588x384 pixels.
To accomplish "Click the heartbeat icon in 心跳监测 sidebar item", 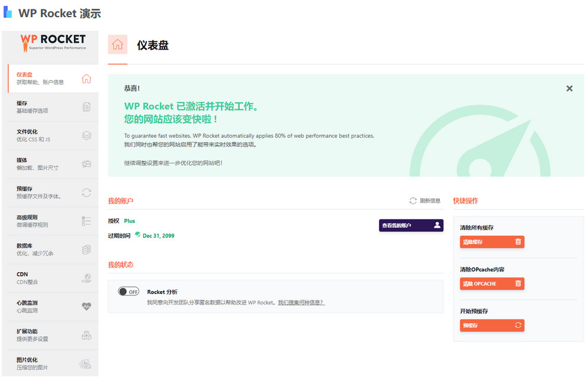I will coord(86,306).
